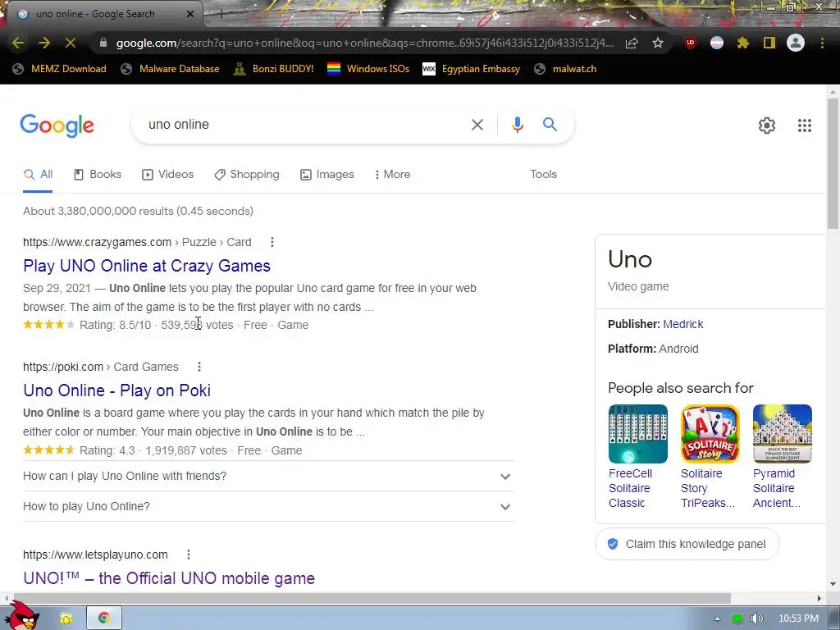This screenshot has width=840, height=630.
Task: Open Play UNO Online at Crazy Games
Action: click(x=147, y=266)
